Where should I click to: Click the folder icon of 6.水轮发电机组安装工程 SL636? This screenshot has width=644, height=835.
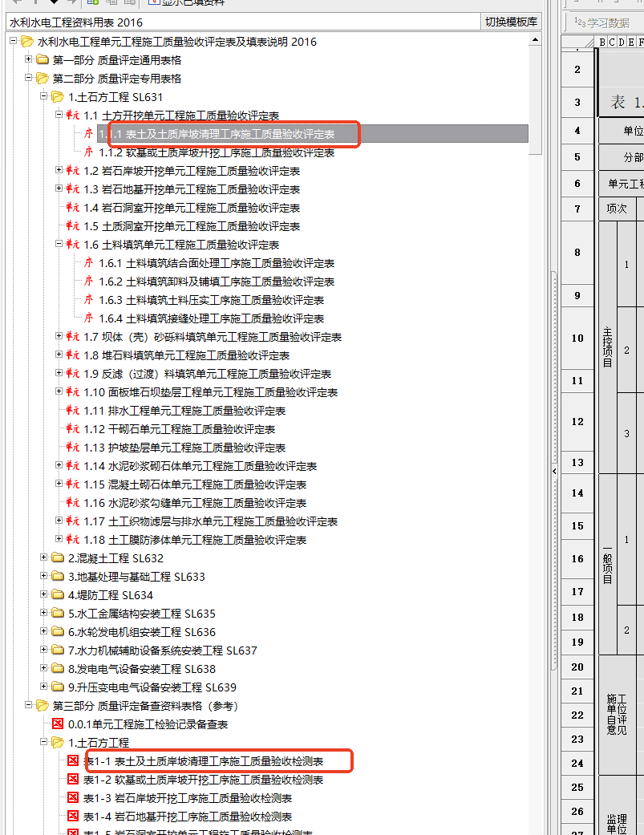click(x=58, y=631)
